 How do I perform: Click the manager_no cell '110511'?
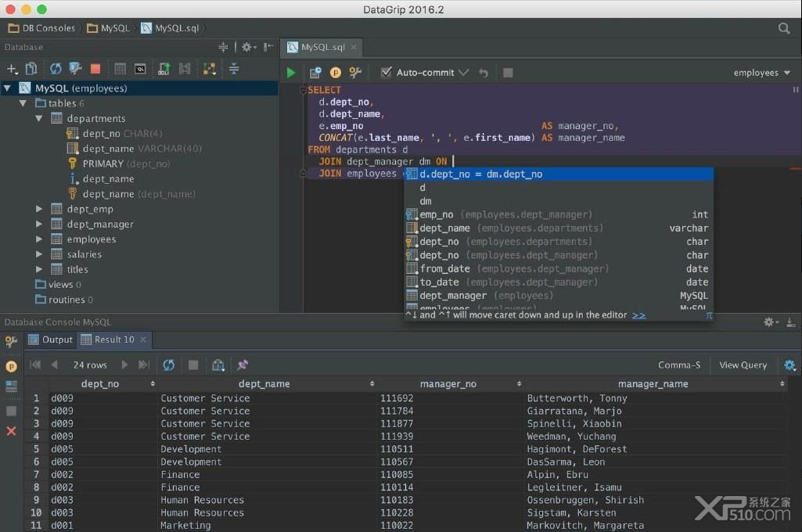point(397,448)
